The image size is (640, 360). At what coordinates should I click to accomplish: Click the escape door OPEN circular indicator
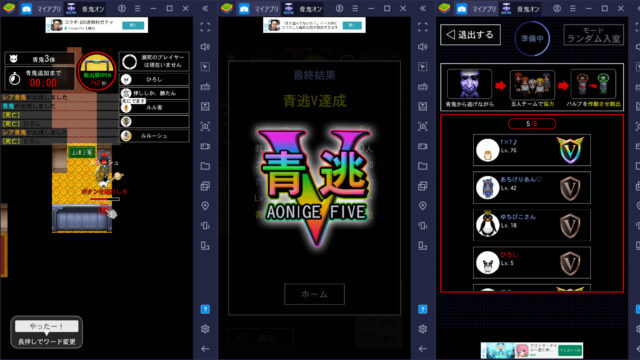[97, 71]
